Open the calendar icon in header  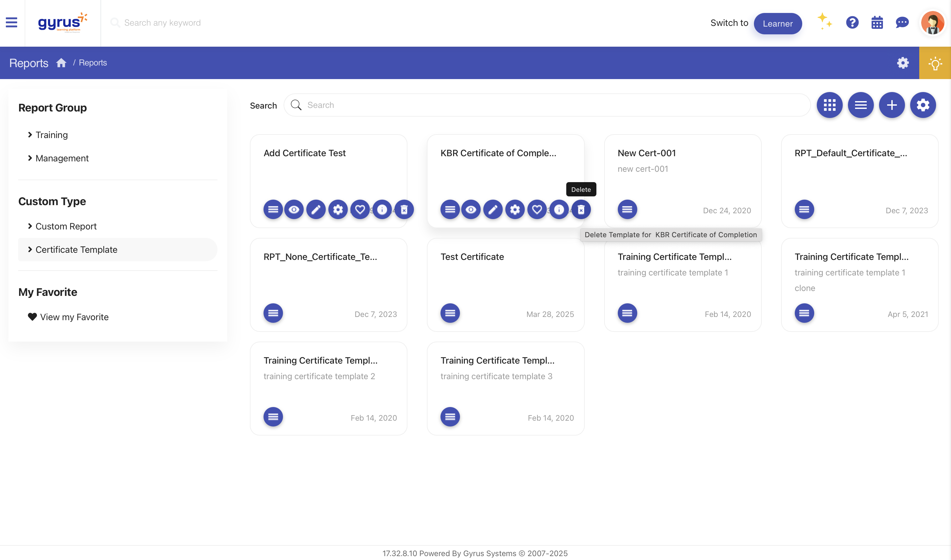coord(877,23)
